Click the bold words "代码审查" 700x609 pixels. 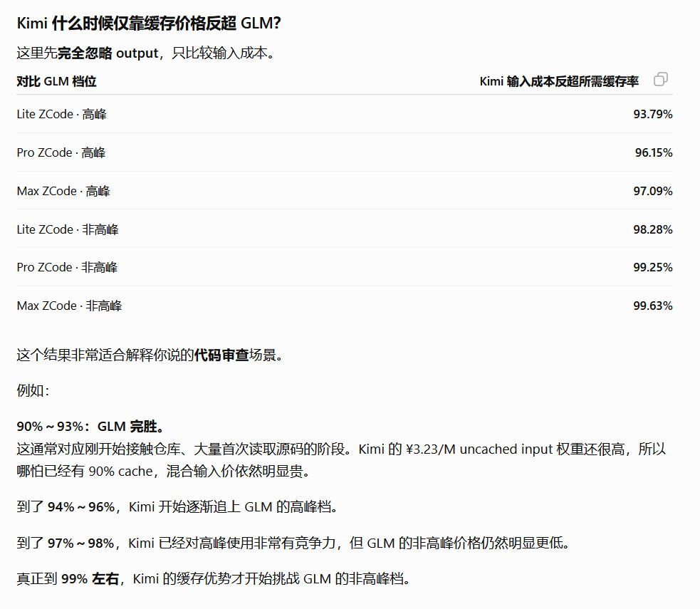(221, 355)
